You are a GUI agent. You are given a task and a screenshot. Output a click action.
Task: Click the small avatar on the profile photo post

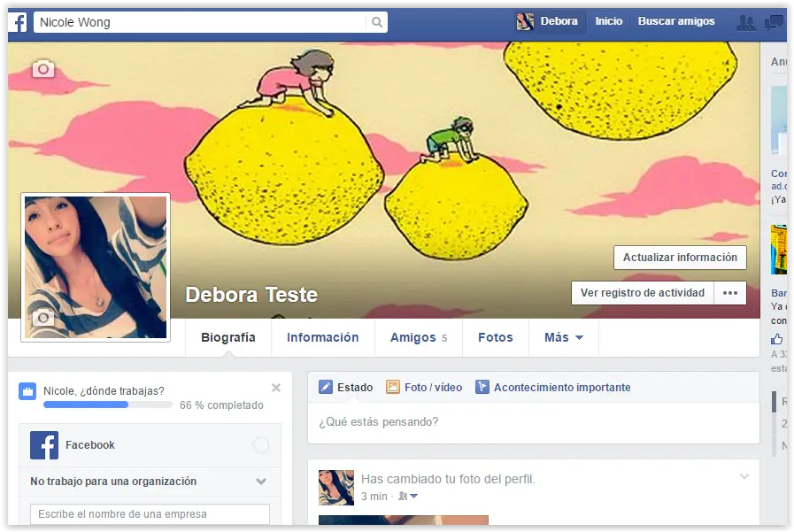click(x=336, y=488)
